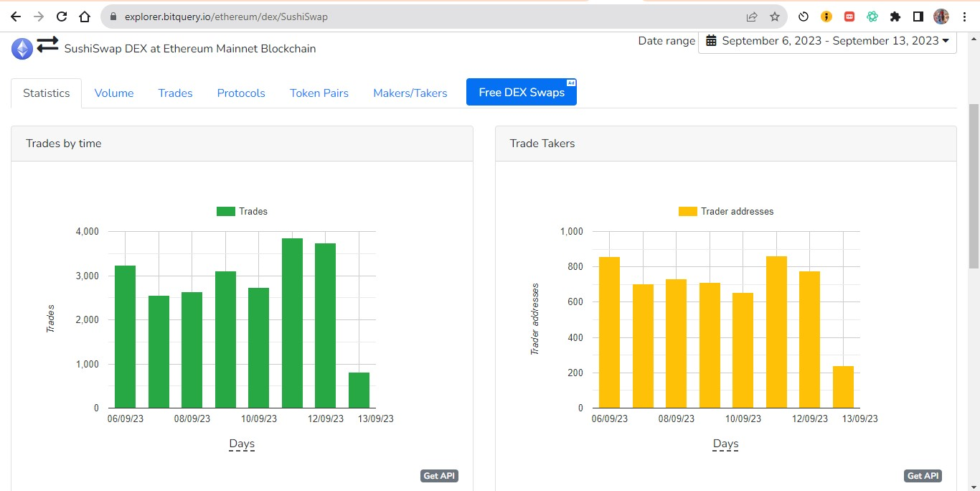Click the SushiSwap DEX at Ethereum Mainnet title
This screenshot has height=491, width=980.
[x=190, y=49]
